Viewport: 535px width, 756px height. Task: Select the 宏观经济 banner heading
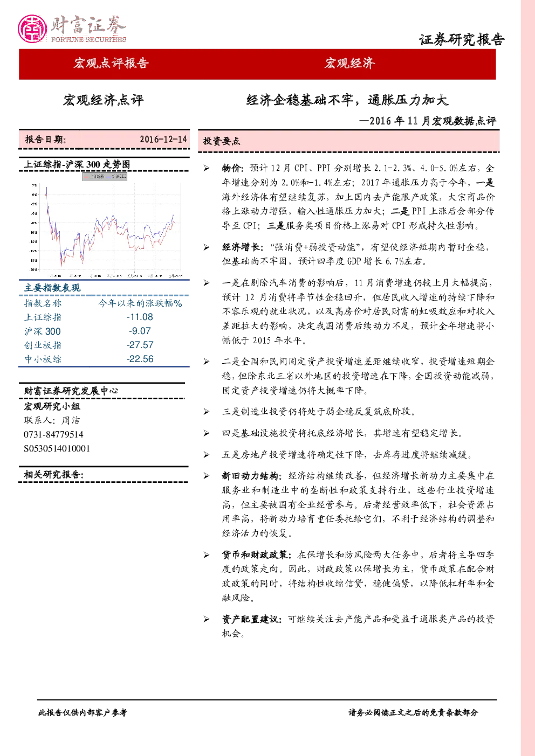coord(349,64)
